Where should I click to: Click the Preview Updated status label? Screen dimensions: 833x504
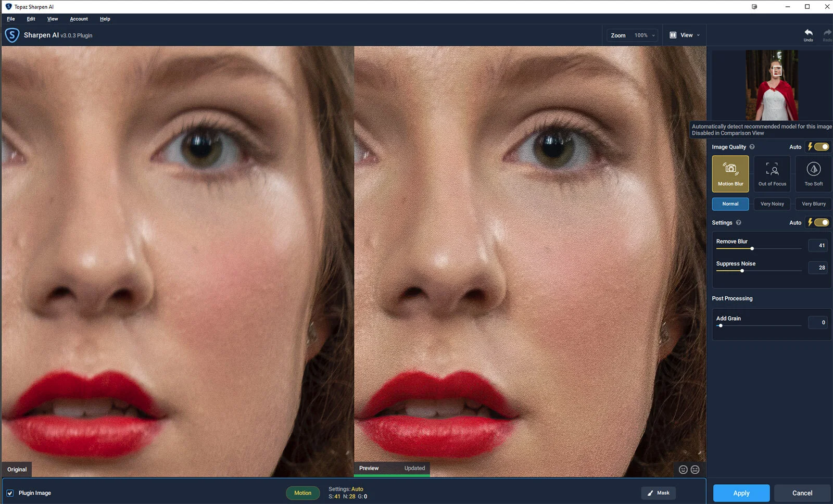tap(392, 468)
